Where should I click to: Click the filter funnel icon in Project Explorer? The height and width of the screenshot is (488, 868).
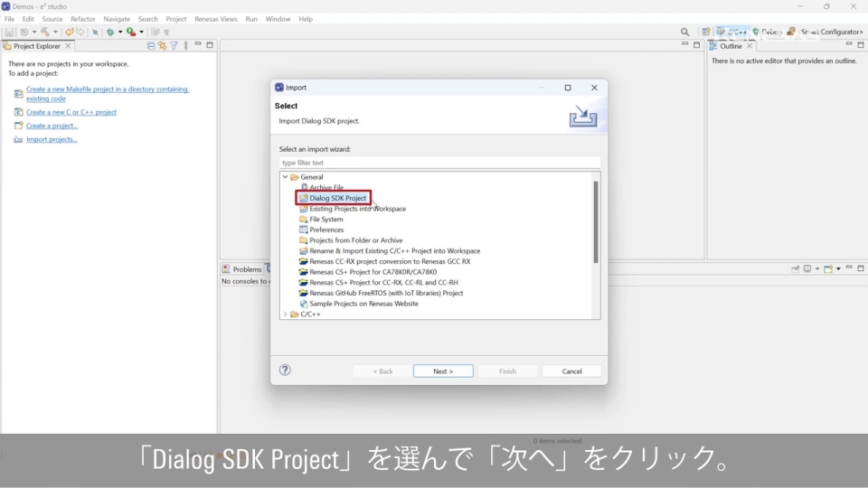click(x=174, y=46)
